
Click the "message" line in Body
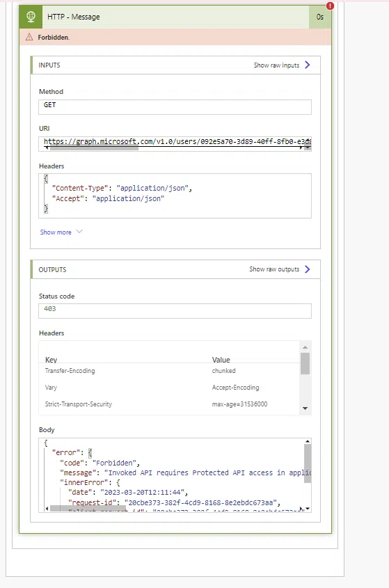(x=185, y=472)
